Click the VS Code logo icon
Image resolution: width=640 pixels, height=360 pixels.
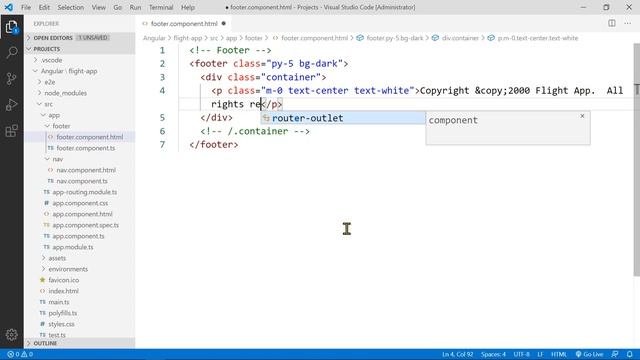(9, 7)
